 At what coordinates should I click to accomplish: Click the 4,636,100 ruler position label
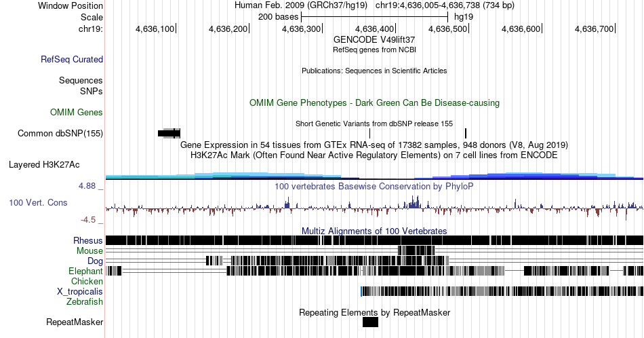pos(155,29)
